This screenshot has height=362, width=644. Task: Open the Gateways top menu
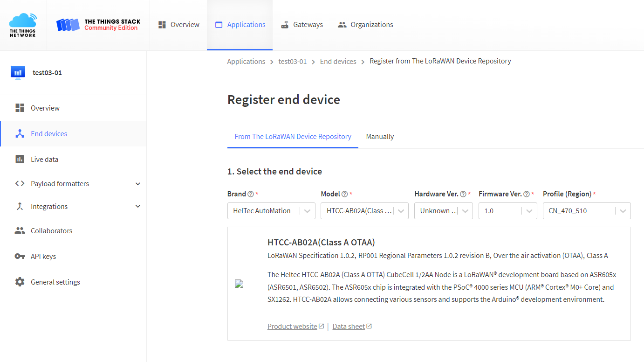point(301,25)
